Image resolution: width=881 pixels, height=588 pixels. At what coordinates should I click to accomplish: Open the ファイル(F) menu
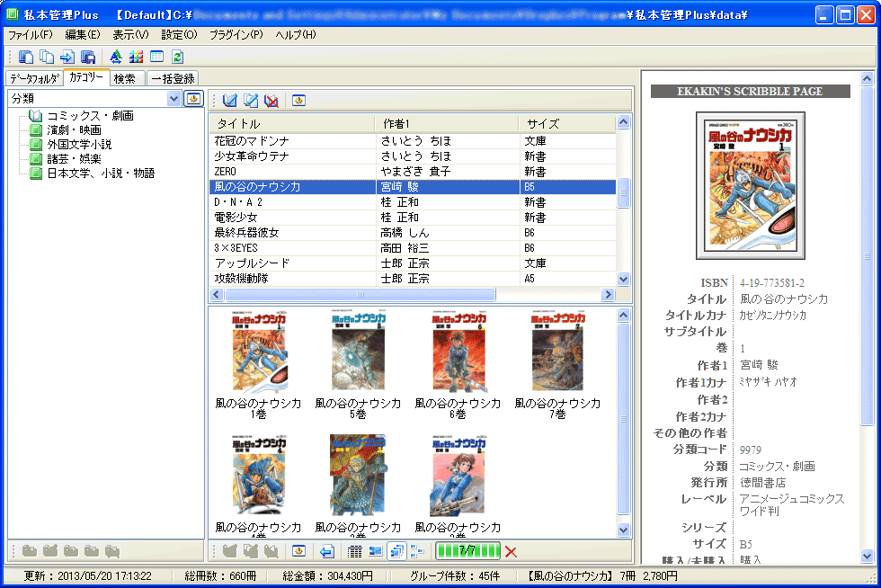[30, 34]
